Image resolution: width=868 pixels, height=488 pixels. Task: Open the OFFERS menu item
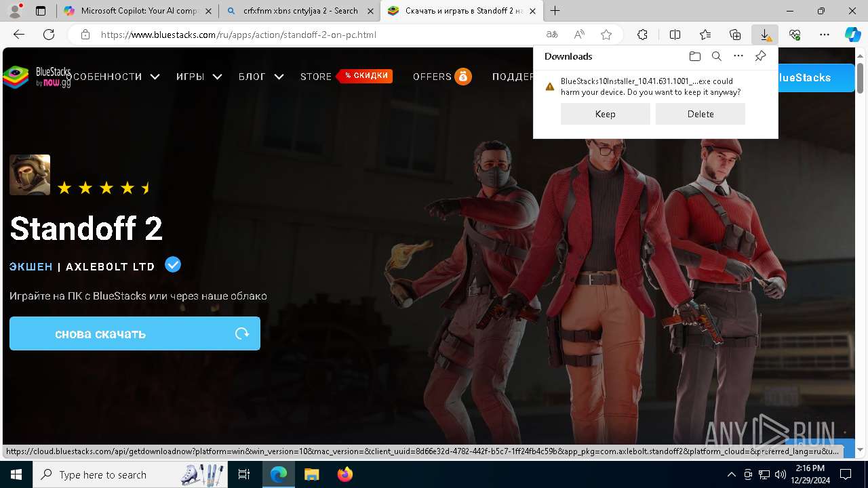click(x=432, y=77)
